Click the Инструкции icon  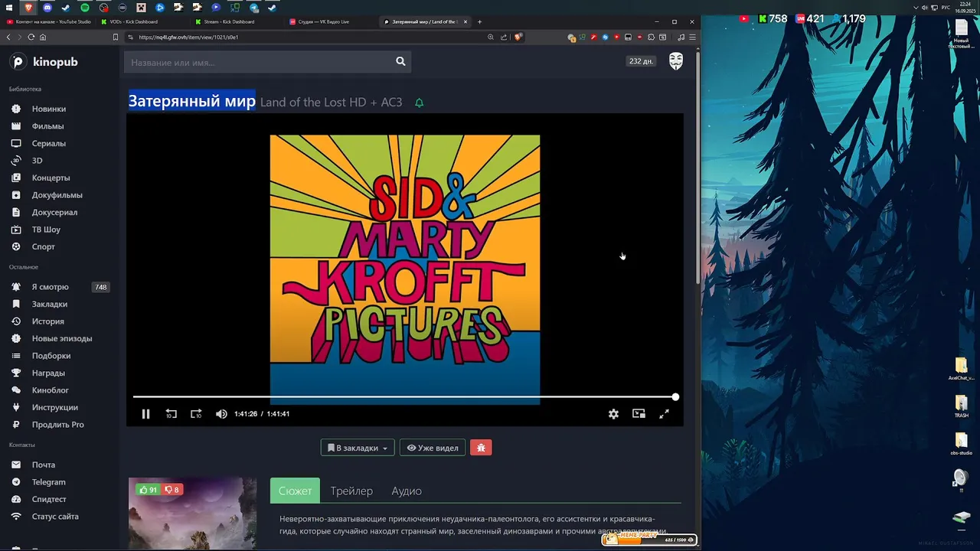pyautogui.click(x=16, y=407)
